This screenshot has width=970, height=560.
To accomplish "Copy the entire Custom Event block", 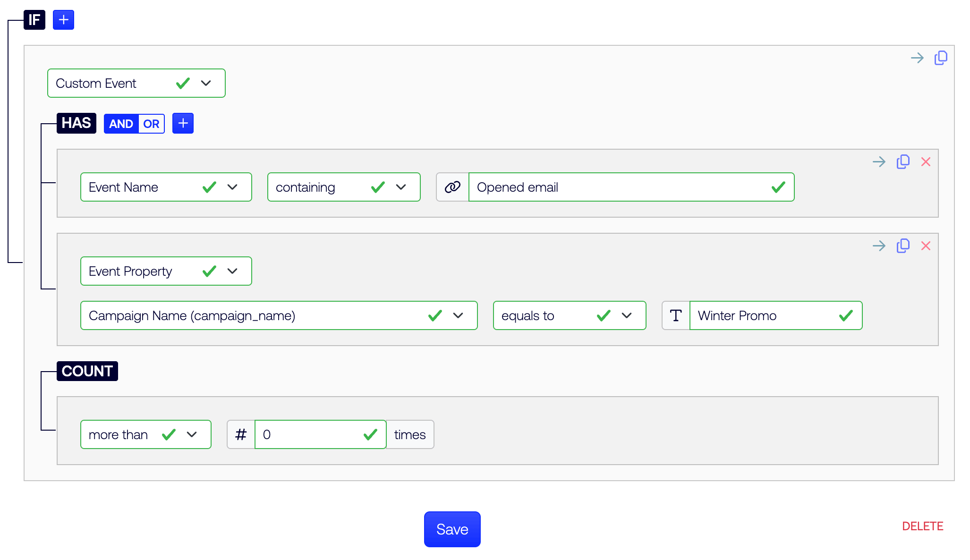I will click(x=941, y=58).
